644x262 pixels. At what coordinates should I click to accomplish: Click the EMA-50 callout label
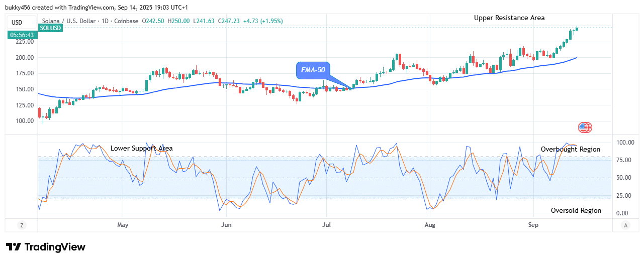point(313,70)
